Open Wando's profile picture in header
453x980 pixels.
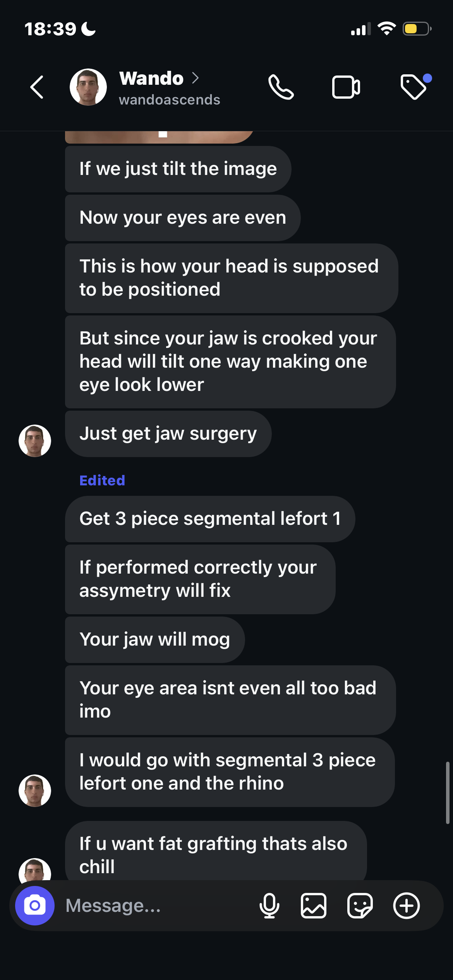pyautogui.click(x=88, y=87)
